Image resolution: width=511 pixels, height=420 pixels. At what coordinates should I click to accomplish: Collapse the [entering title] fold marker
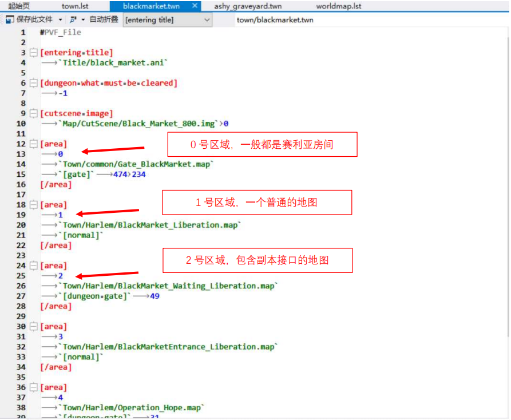34,53
